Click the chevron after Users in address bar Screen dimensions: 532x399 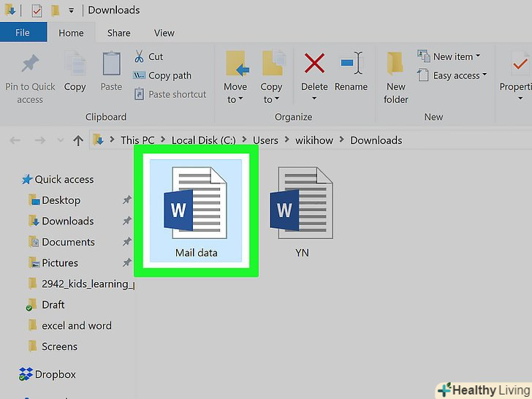[x=287, y=140]
